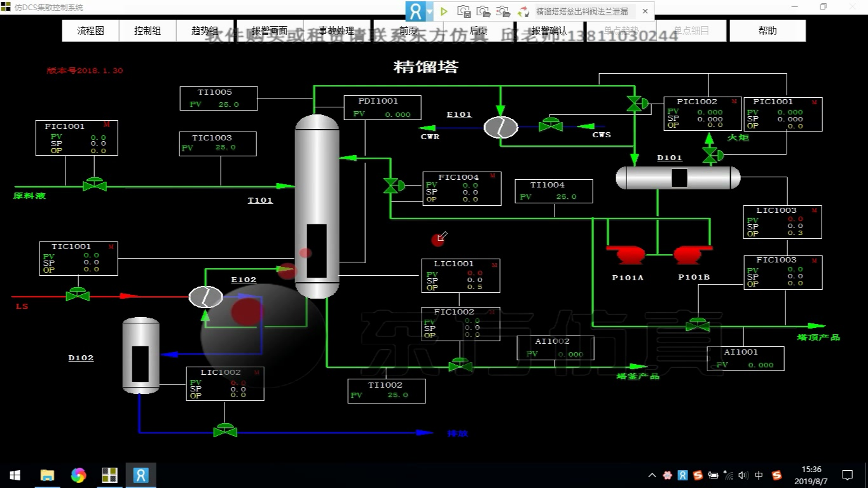The image size is (868, 488).
Task: Click the 火炬 flare valve under PIC1001
Action: 713,154
